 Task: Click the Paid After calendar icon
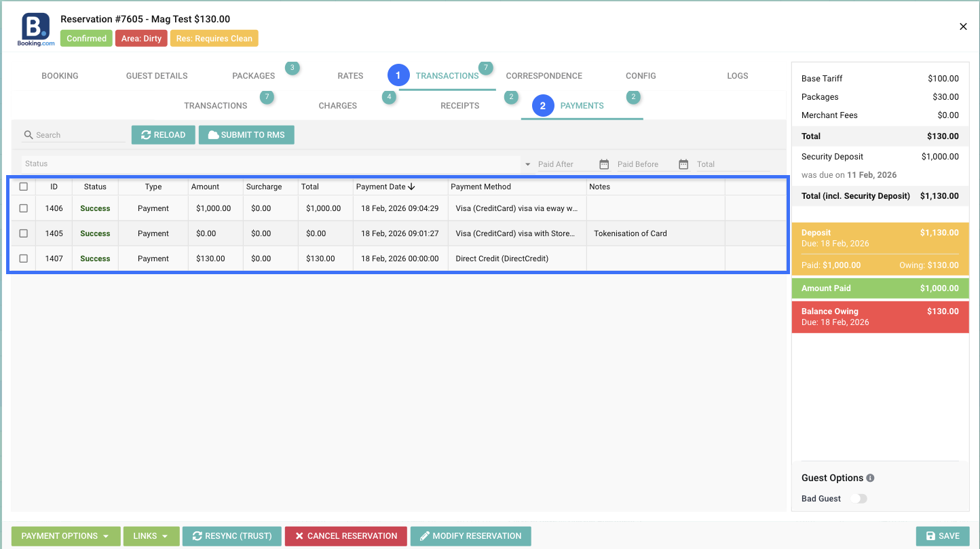tap(604, 164)
